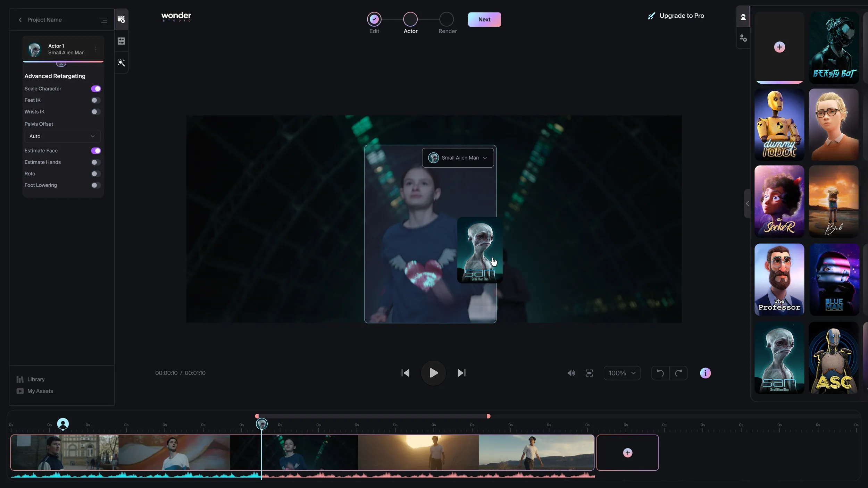Select The Professor character thumbnail

(779, 279)
